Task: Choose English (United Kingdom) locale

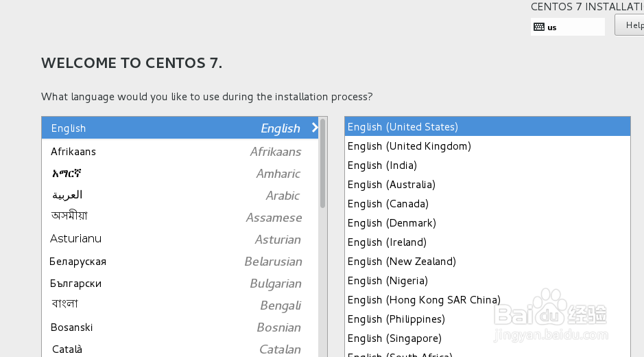Action: pyautogui.click(x=488, y=146)
